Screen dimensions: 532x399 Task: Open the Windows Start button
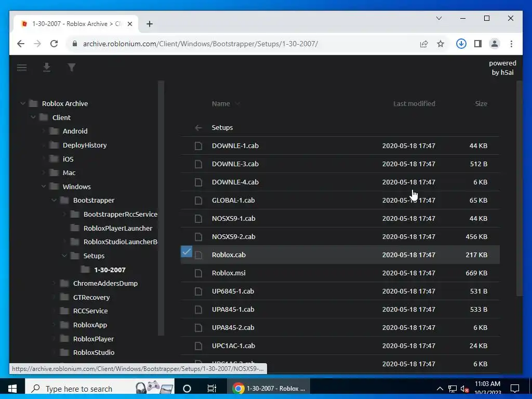pyautogui.click(x=12, y=389)
